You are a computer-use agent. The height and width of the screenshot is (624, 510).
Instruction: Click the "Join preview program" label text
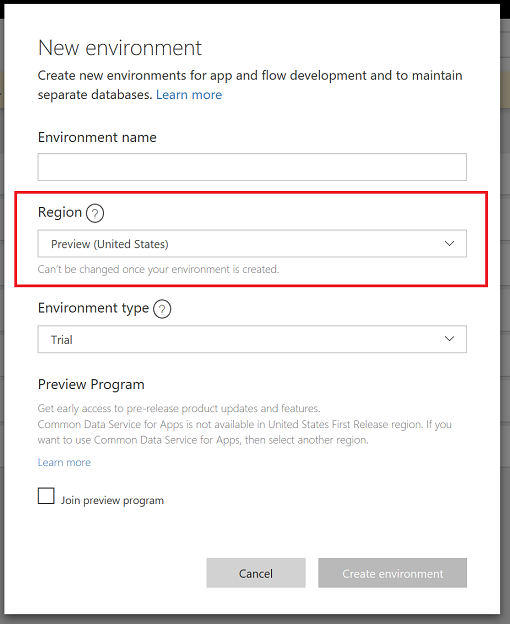click(x=112, y=501)
